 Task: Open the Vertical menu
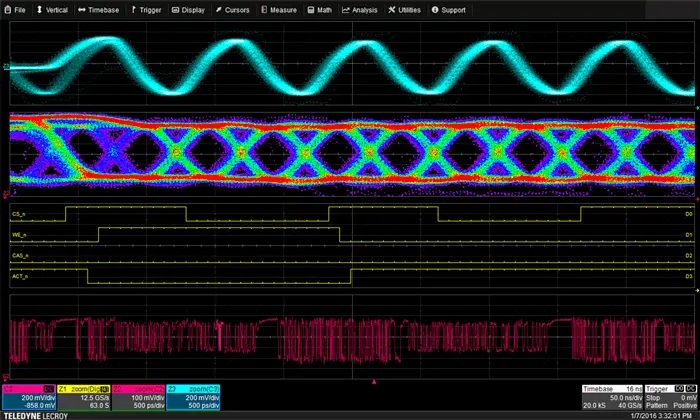click(54, 10)
